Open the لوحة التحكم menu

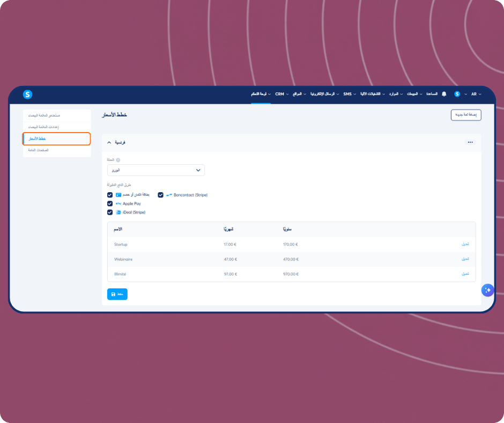261,94
